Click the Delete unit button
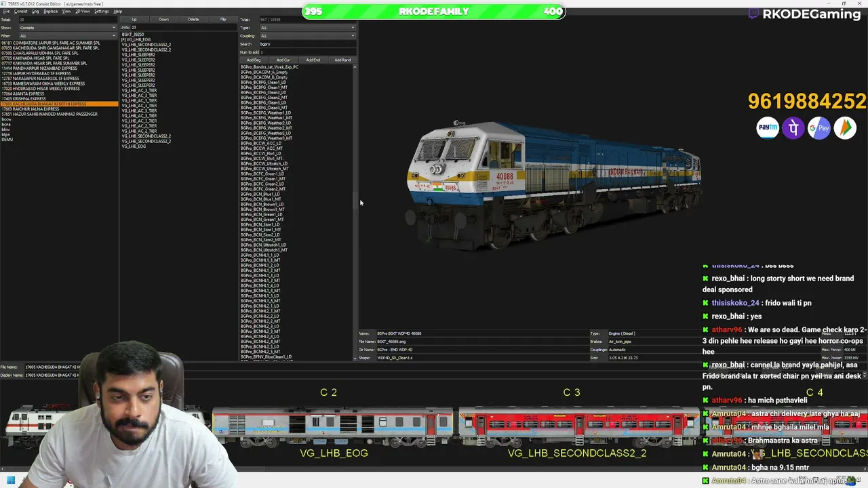Screen dimensions: 868x488 [x=194, y=19]
